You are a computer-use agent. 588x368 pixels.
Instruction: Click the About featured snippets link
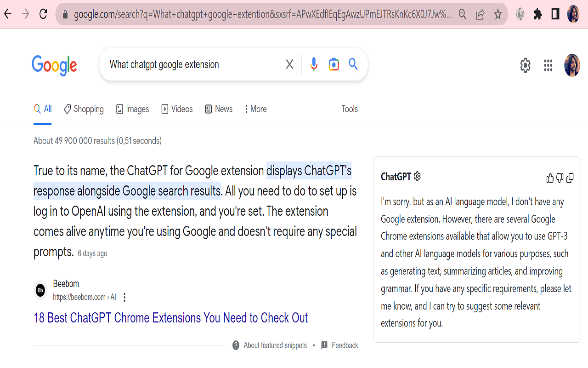(x=275, y=345)
